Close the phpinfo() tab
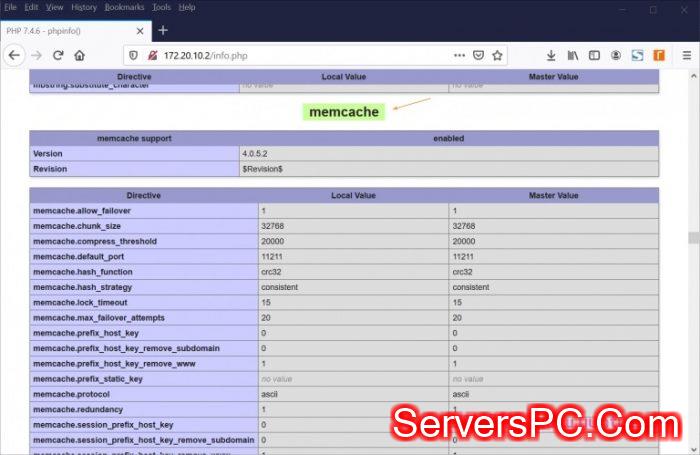The height and width of the screenshot is (455, 700). [137, 30]
